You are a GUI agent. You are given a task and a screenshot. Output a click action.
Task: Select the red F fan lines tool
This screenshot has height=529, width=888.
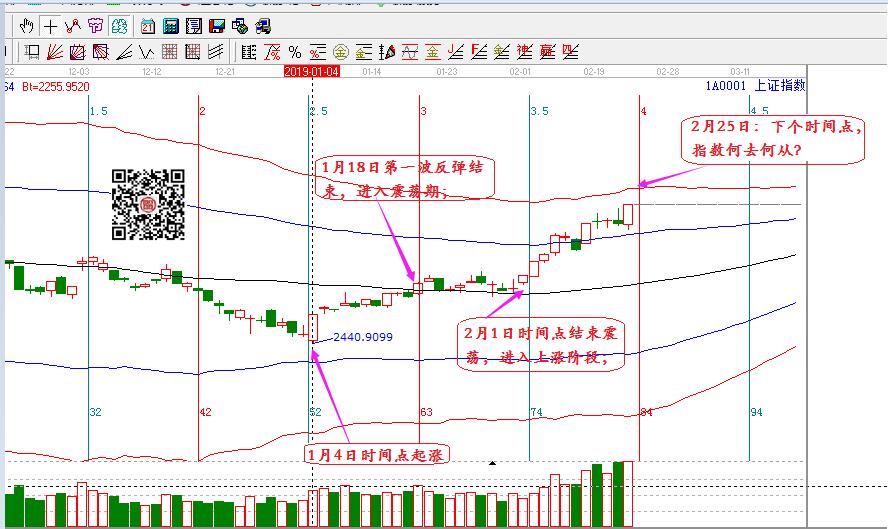click(x=478, y=51)
